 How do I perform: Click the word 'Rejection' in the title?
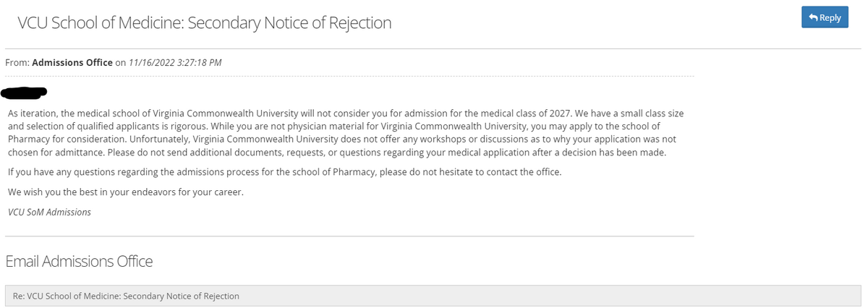[362, 23]
